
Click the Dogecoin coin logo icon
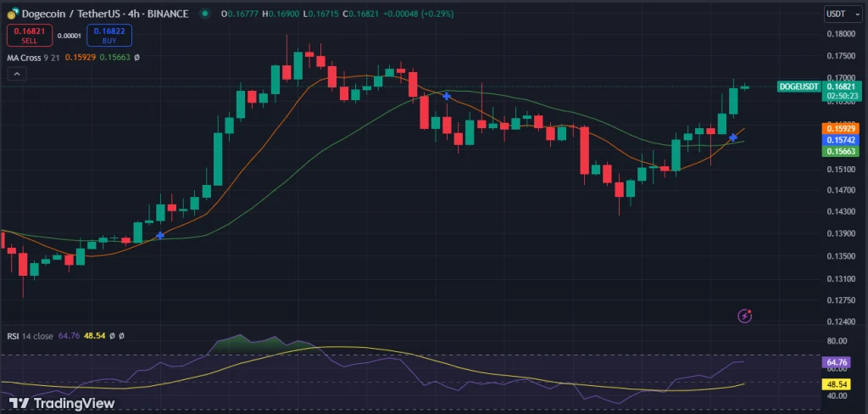click(x=11, y=14)
